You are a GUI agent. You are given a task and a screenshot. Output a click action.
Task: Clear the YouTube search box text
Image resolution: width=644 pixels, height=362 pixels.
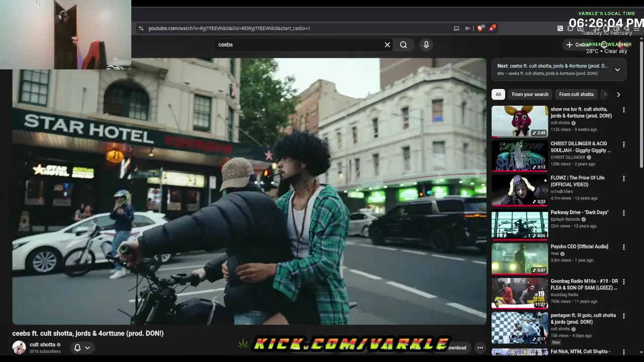387,45
